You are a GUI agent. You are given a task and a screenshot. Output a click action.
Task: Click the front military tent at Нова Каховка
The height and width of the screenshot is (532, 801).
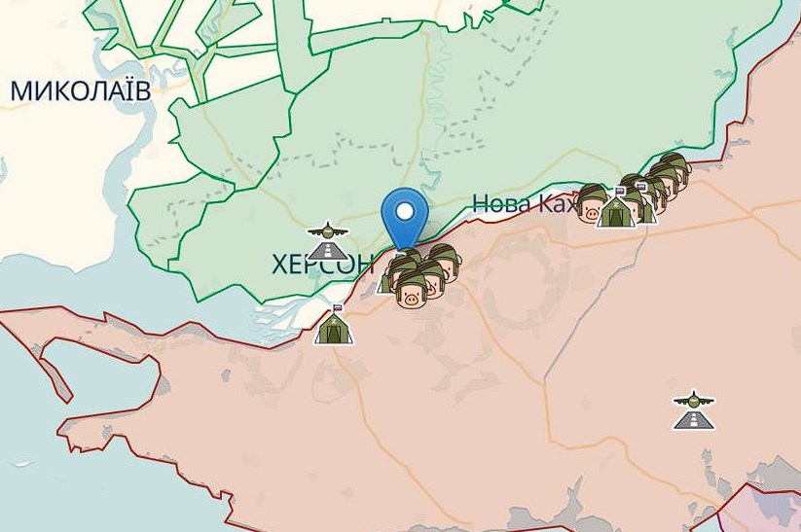(x=617, y=208)
